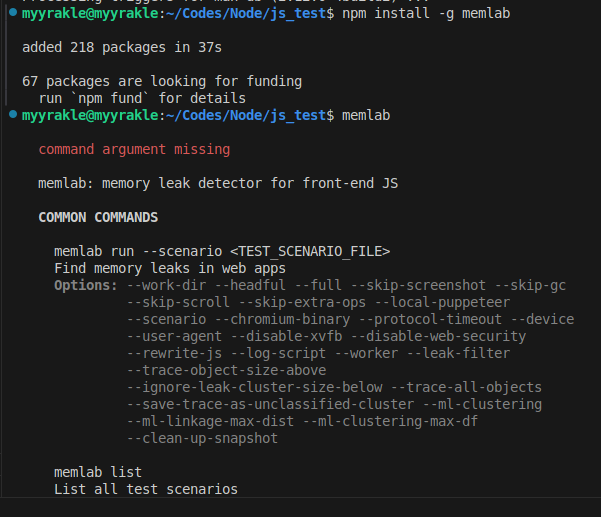Click the `npm fund` text in output
This screenshot has width=601, height=517.
[114, 98]
